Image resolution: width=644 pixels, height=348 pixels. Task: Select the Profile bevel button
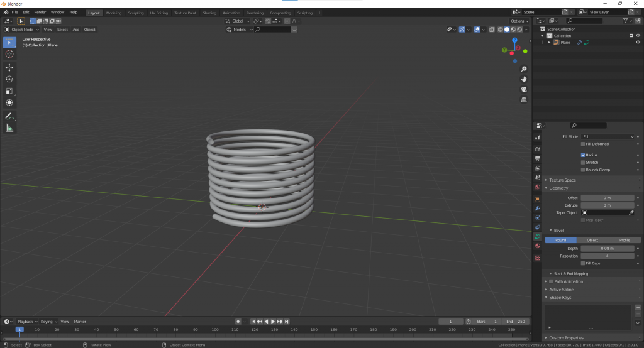point(625,240)
